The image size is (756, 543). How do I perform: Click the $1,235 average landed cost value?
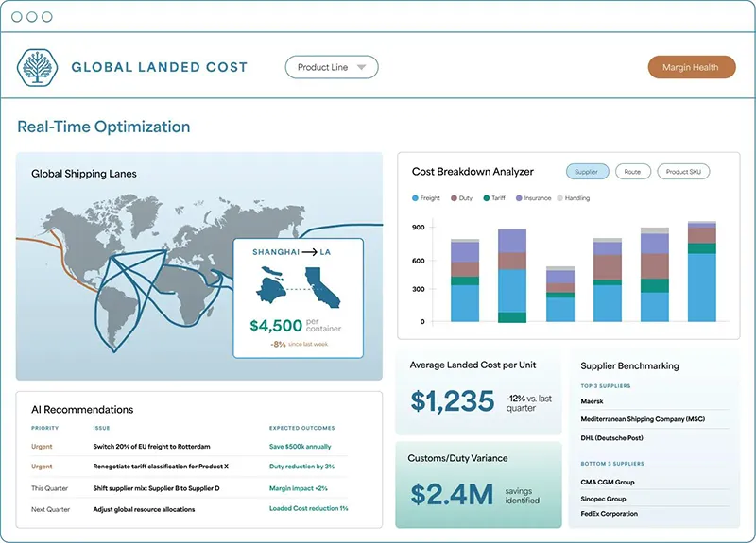(453, 401)
